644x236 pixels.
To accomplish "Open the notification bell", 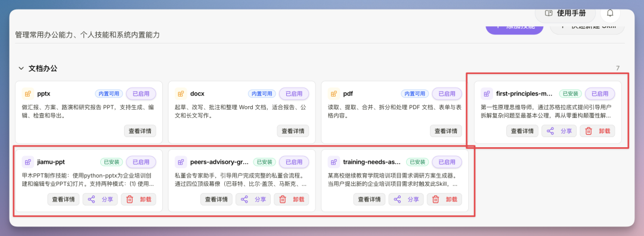I will point(610,13).
